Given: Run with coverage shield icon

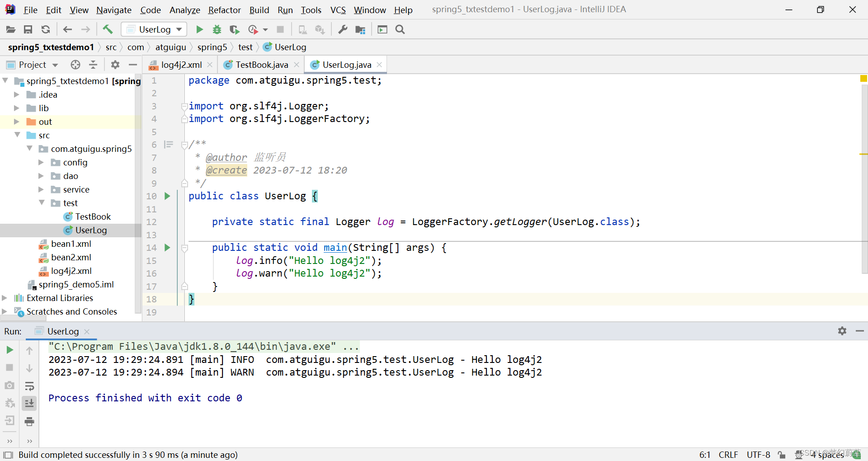Looking at the screenshot, I should 234,29.
